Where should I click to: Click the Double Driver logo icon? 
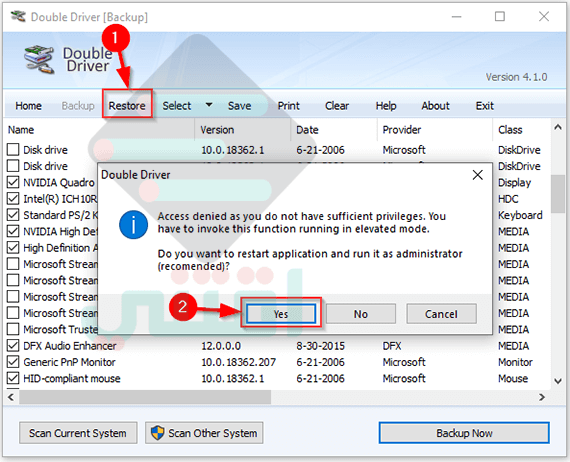pos(39,59)
